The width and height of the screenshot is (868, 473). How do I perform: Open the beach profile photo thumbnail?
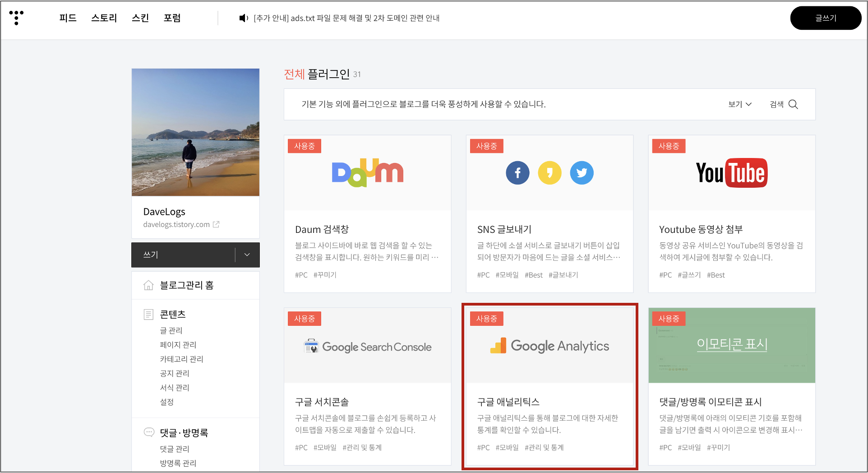coord(195,132)
